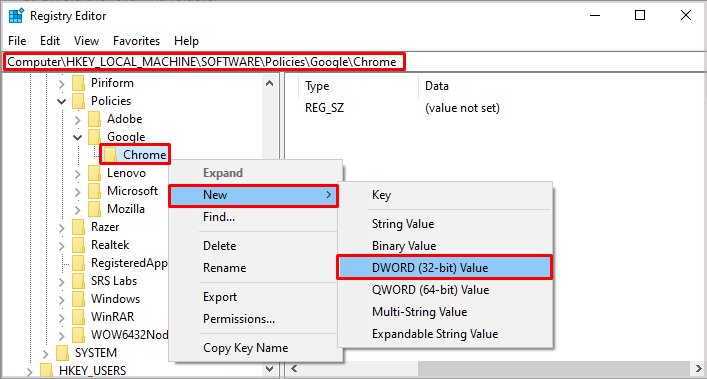The image size is (707, 379).
Task: Select the Adobe folder icon
Action: coord(94,119)
